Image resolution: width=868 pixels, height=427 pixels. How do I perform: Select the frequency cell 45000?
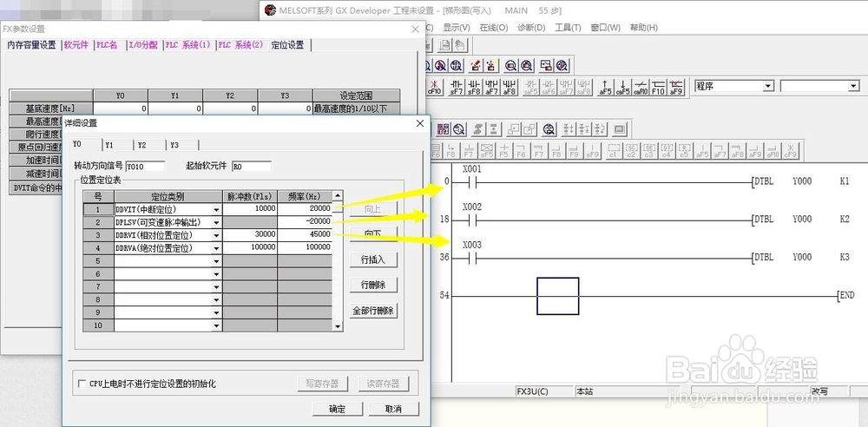click(x=305, y=234)
